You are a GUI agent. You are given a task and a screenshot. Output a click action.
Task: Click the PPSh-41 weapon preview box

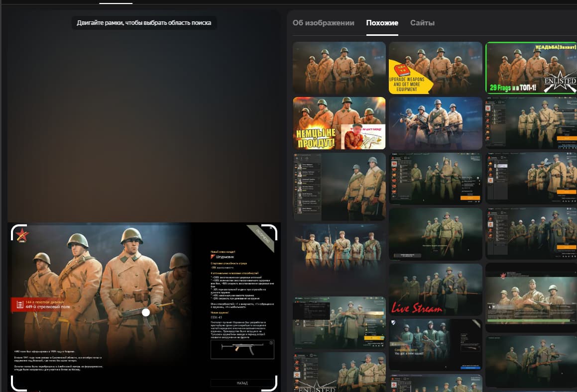[x=242, y=349]
